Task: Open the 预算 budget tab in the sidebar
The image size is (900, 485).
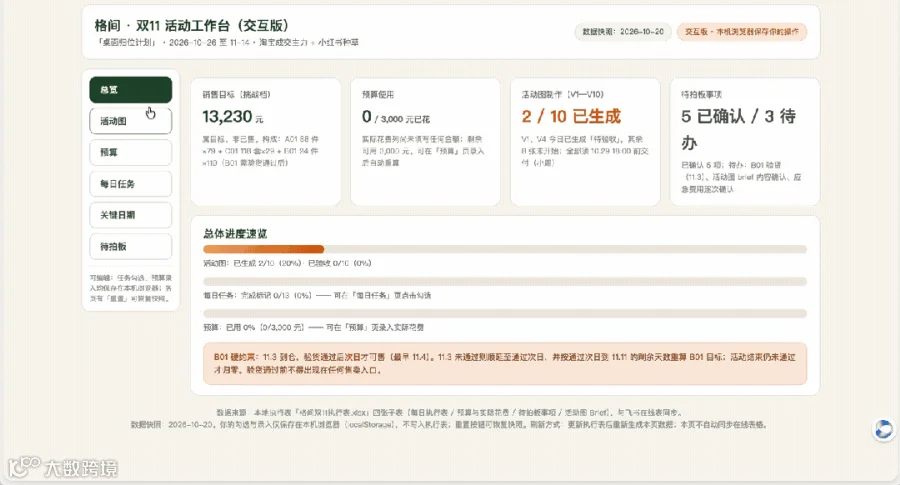Action: click(x=130, y=152)
